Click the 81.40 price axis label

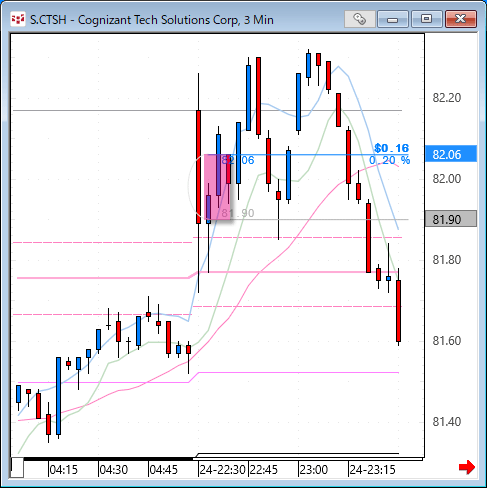(447, 422)
